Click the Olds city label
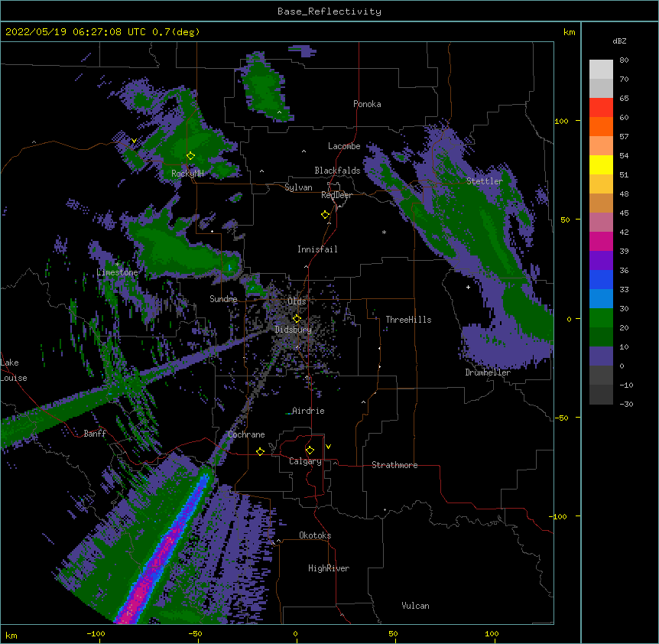 coord(297,301)
